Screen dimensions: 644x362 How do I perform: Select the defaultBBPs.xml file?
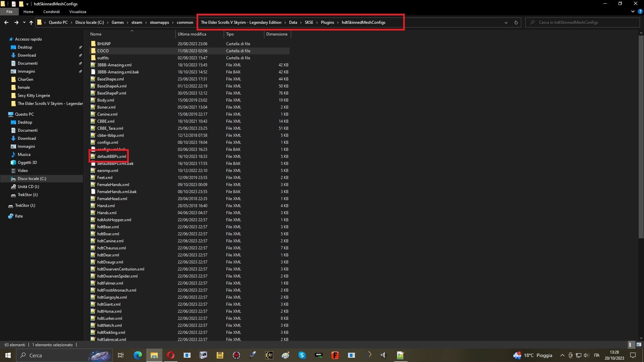pyautogui.click(x=112, y=157)
